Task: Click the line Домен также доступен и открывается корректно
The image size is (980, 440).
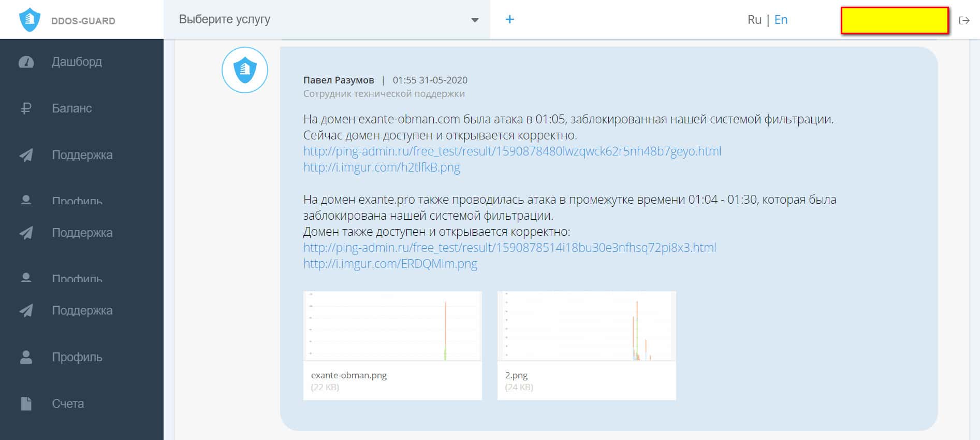Action: coord(436,232)
